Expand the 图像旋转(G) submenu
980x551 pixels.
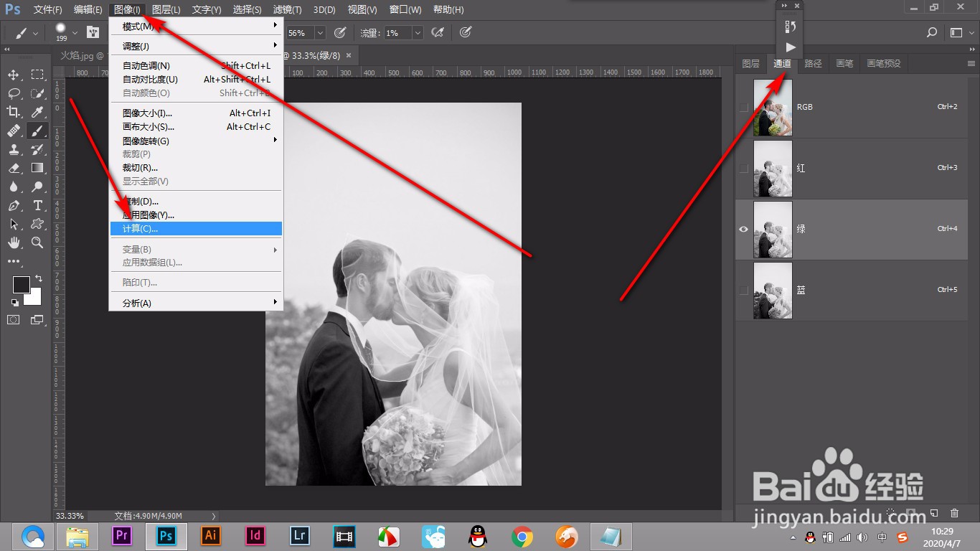pyautogui.click(x=197, y=141)
